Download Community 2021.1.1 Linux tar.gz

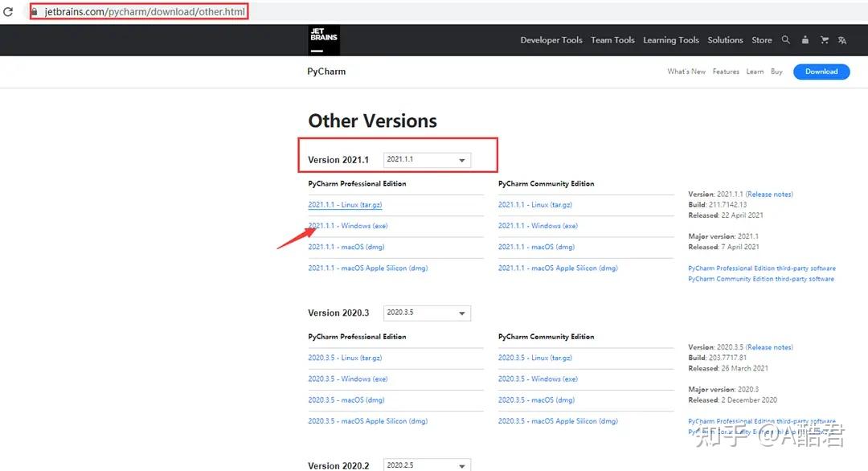(x=534, y=205)
